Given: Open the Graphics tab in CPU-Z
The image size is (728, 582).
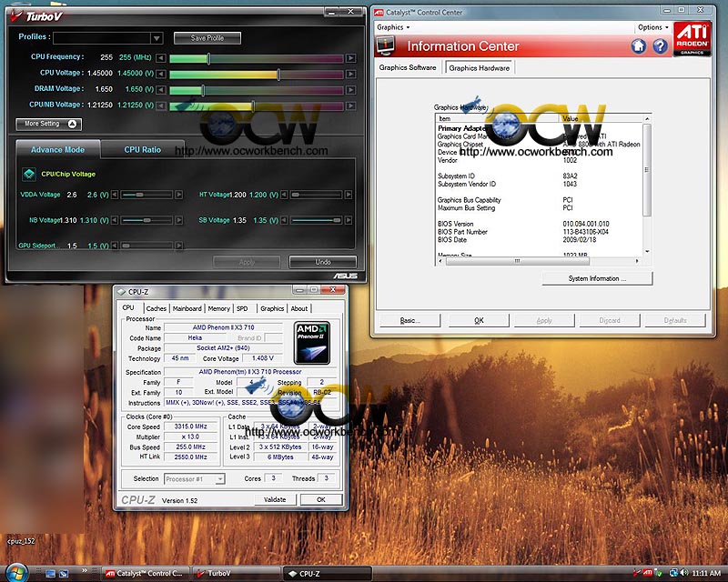Looking at the screenshot, I should (272, 308).
